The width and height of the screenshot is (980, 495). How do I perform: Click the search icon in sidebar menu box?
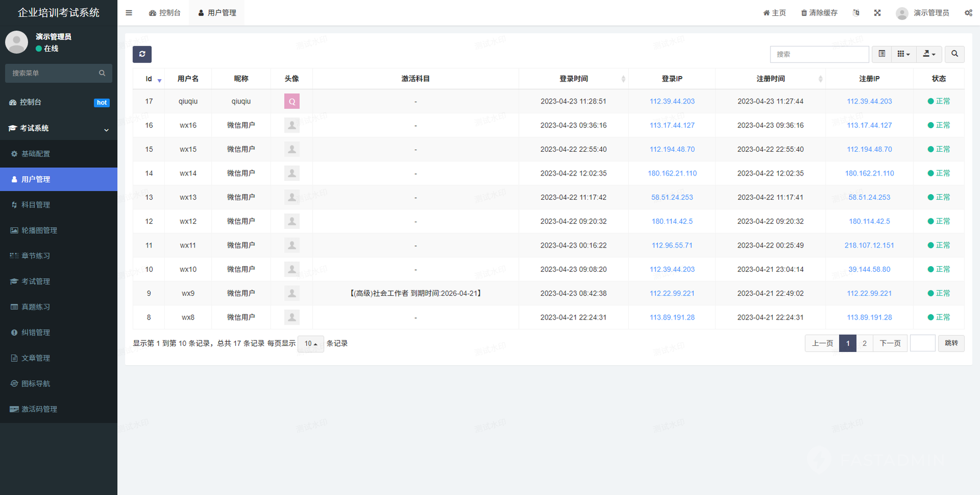click(102, 73)
